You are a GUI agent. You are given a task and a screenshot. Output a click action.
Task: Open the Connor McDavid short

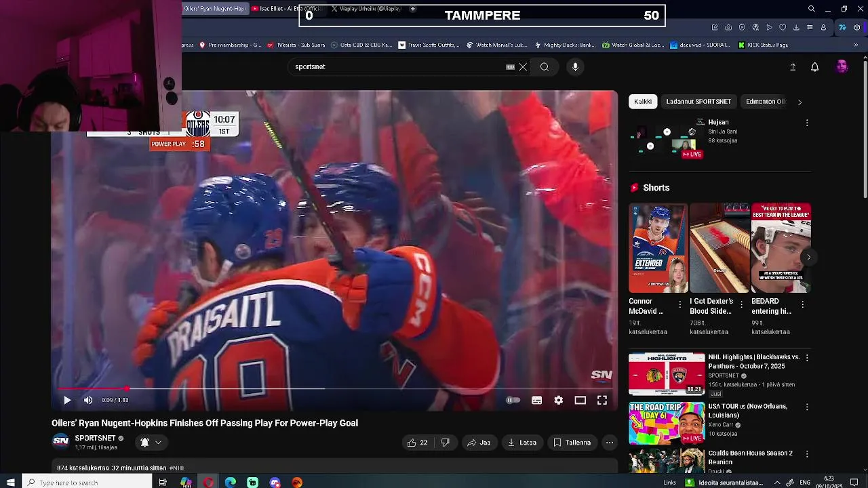[658, 248]
